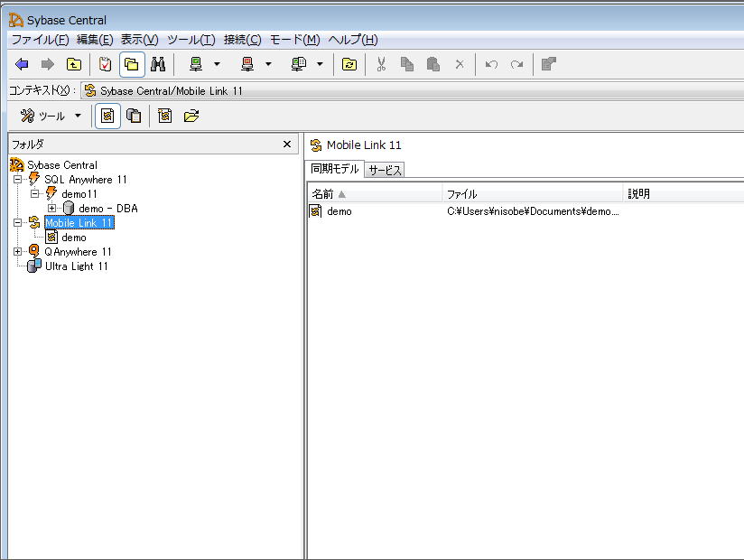Expand the QAnywhere 11 tree node
This screenshot has height=560, width=744.
click(x=18, y=252)
